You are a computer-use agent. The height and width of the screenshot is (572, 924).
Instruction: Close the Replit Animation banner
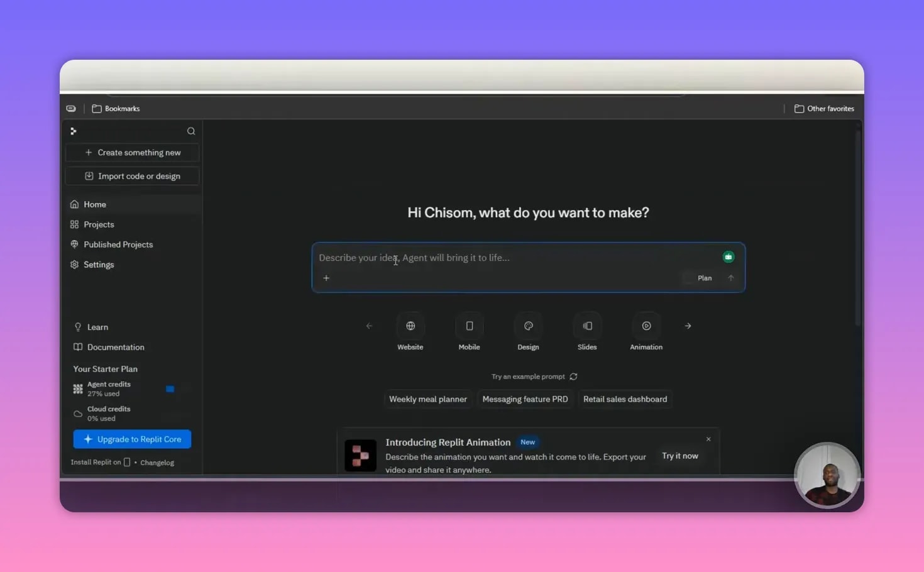708,439
